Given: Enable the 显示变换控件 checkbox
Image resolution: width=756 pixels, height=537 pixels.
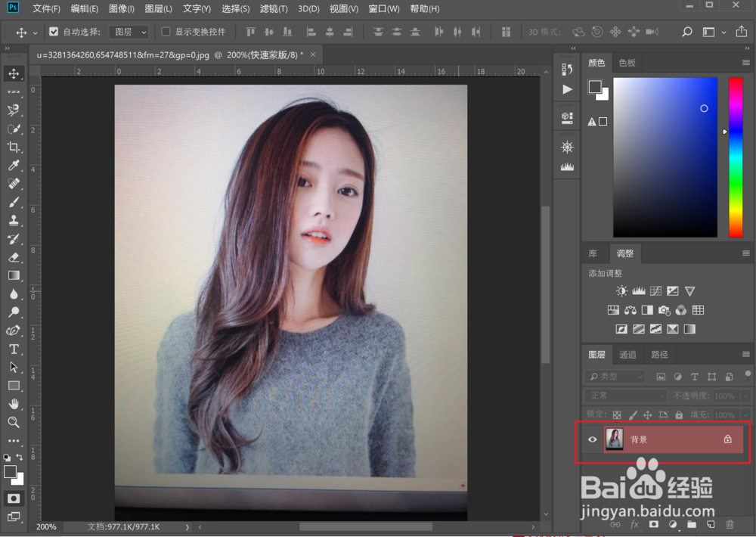Looking at the screenshot, I should click(x=166, y=32).
